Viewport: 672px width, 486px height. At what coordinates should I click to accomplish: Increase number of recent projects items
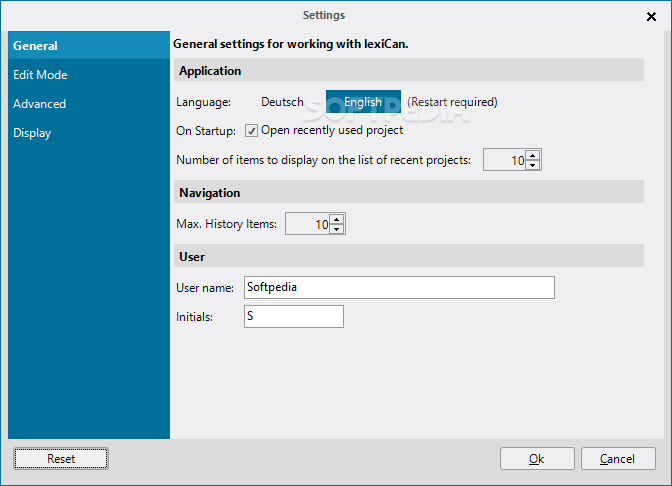(x=532, y=155)
